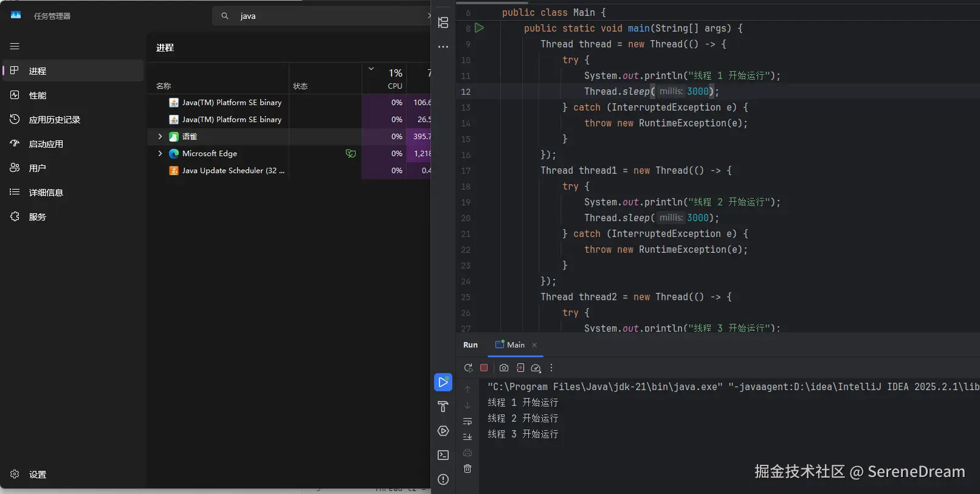Open Run toolbar more options menu
Image resolution: width=980 pixels, height=494 pixels.
(551, 368)
